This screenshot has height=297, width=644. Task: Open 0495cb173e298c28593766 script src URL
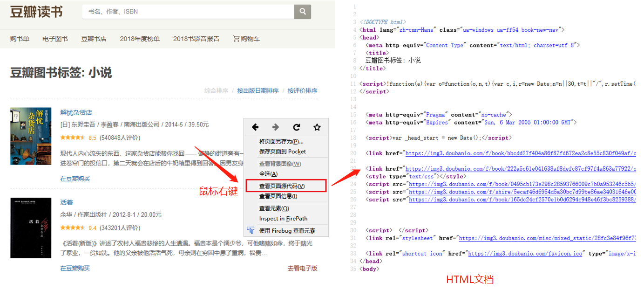click(522, 184)
